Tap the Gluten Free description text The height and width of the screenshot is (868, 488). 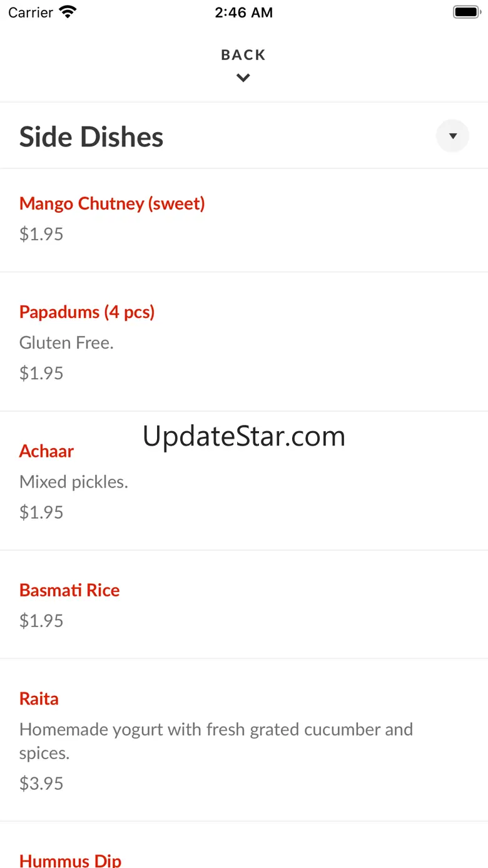[66, 342]
